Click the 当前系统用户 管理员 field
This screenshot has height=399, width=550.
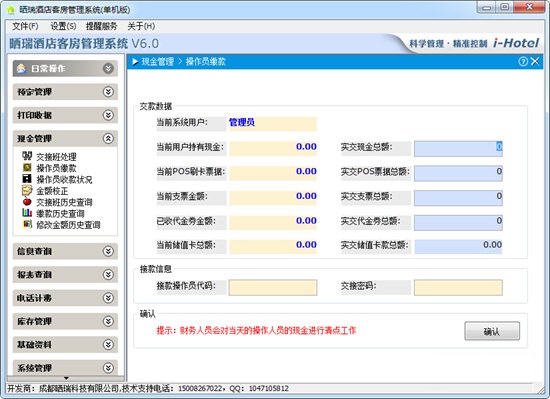pyautogui.click(x=273, y=123)
